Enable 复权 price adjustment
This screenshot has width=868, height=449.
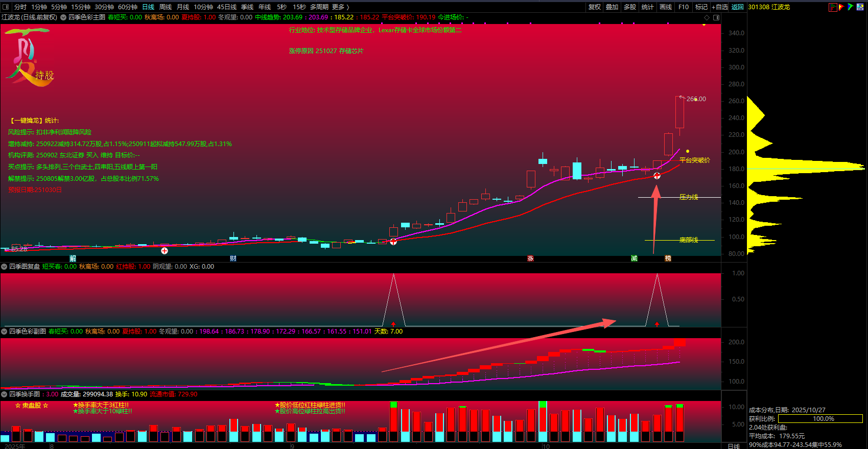[594, 7]
